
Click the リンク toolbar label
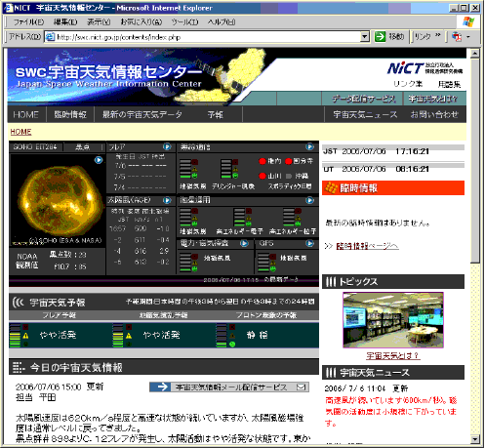point(423,36)
